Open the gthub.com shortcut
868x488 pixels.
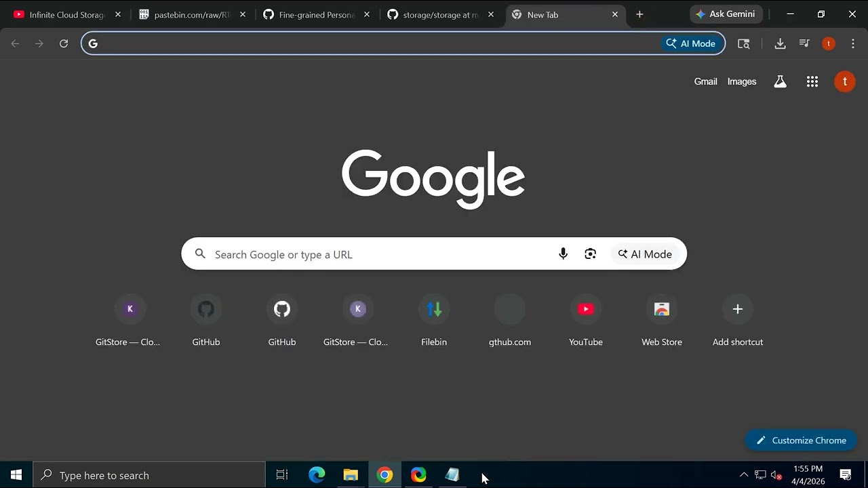[x=510, y=321]
